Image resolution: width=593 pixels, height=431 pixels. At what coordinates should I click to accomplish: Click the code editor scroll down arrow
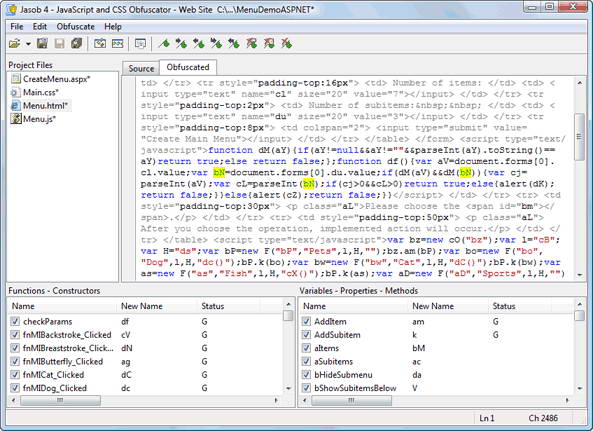580,275
